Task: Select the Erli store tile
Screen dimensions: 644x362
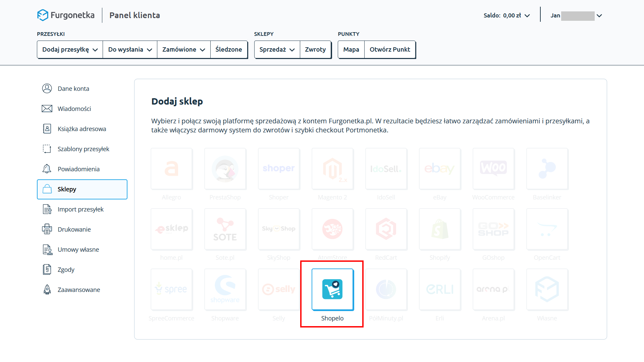Action: click(x=440, y=289)
